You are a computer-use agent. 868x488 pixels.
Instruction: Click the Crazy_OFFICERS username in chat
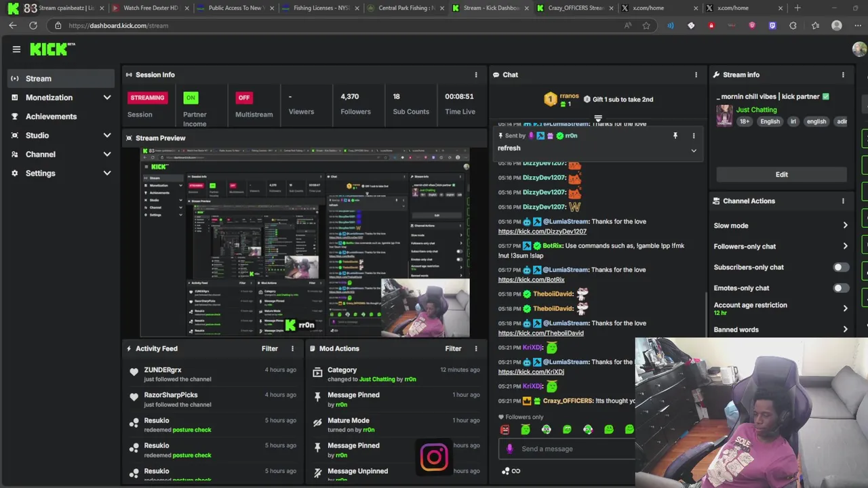568,401
